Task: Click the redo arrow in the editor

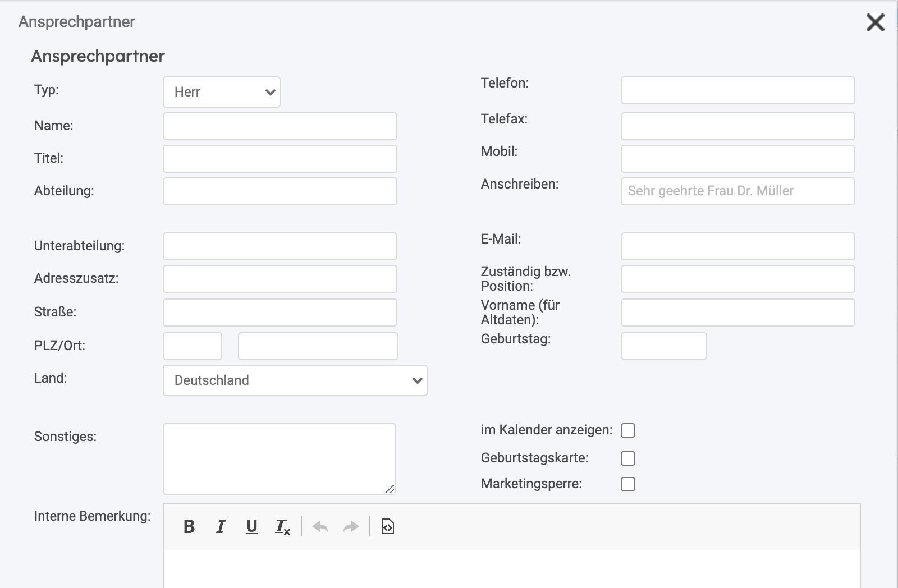Action: 351,526
